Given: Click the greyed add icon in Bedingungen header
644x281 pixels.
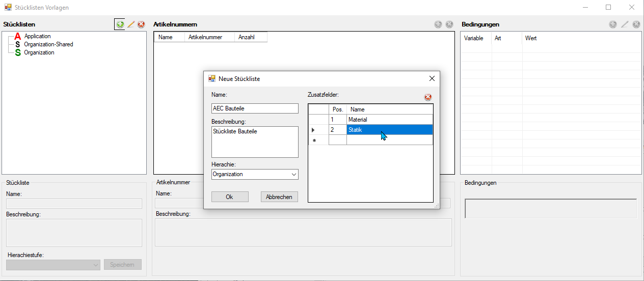Looking at the screenshot, I should pos(613,24).
